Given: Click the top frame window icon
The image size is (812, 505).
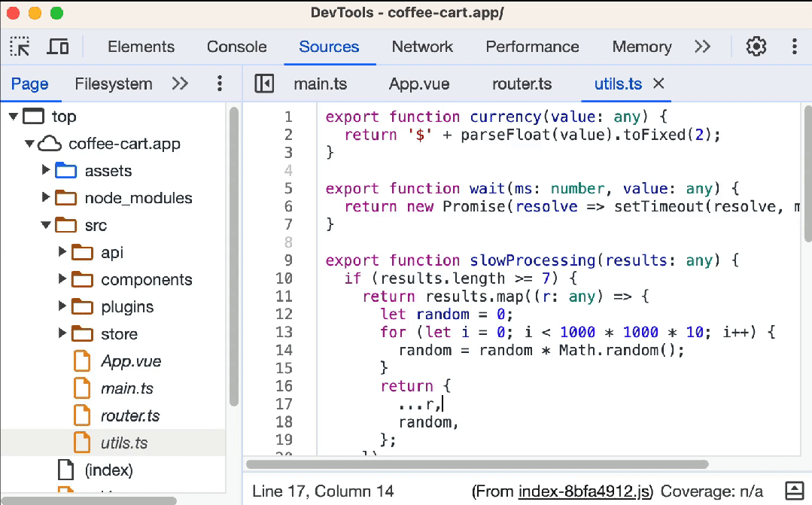Looking at the screenshot, I should (x=34, y=117).
